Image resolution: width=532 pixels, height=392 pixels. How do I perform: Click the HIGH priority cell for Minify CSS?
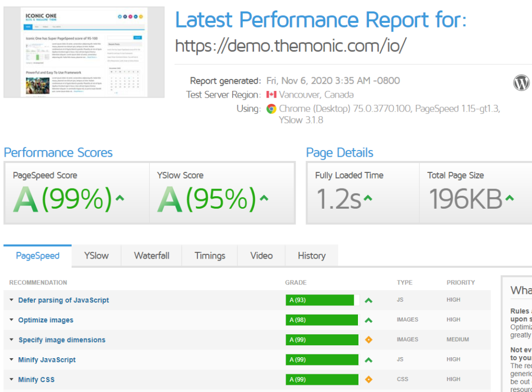(453, 379)
